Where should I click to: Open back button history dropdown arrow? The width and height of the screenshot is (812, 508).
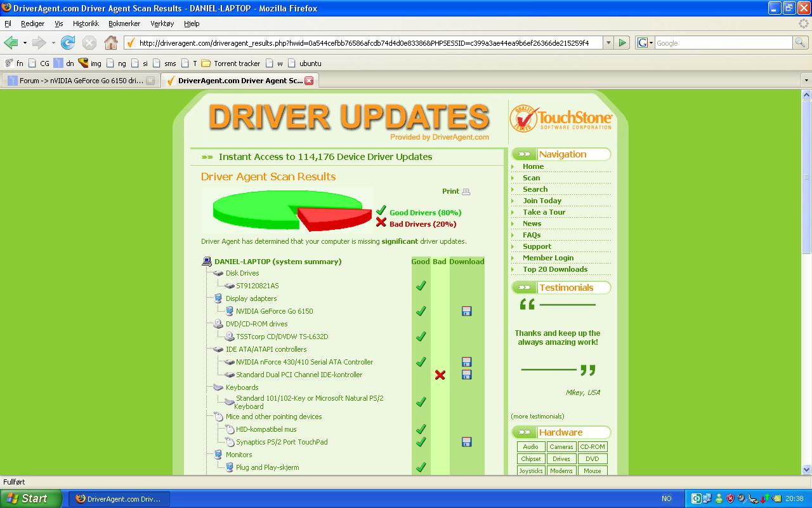point(25,43)
